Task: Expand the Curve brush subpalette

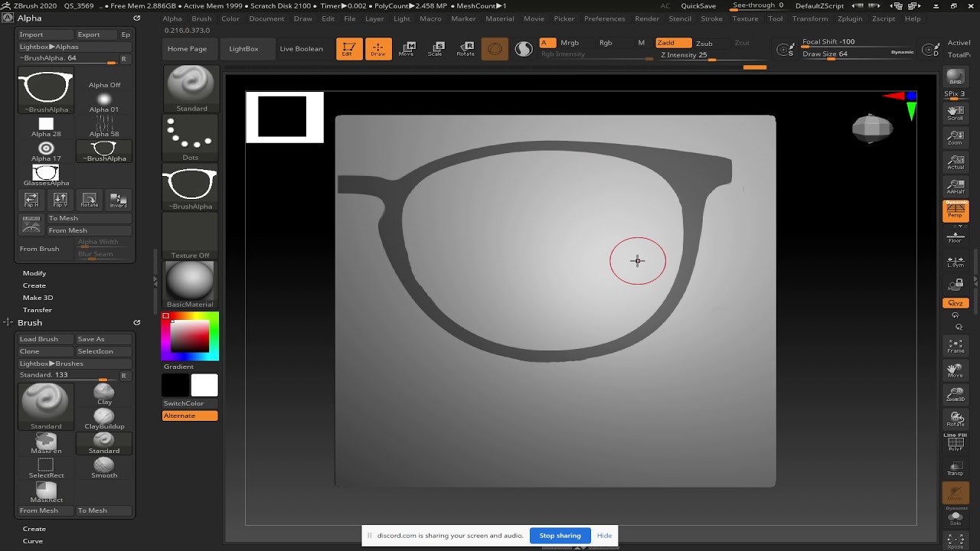Action: tap(33, 541)
